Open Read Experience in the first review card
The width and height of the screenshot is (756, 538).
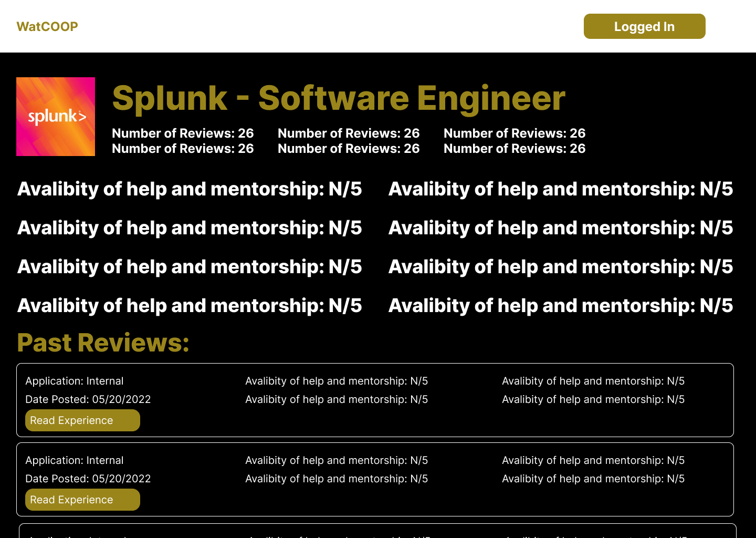point(82,420)
